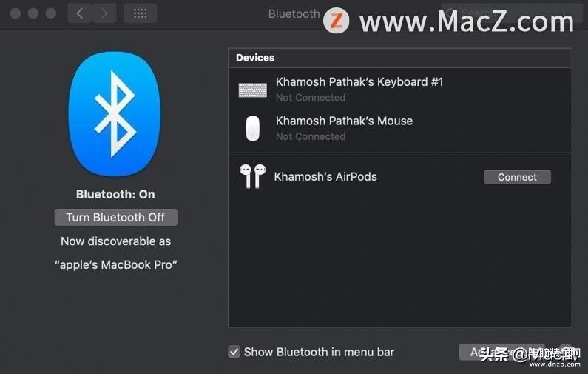This screenshot has width=588, height=374.
Task: Uncheck Show Bluetooth in menu bar
Action: click(x=234, y=352)
